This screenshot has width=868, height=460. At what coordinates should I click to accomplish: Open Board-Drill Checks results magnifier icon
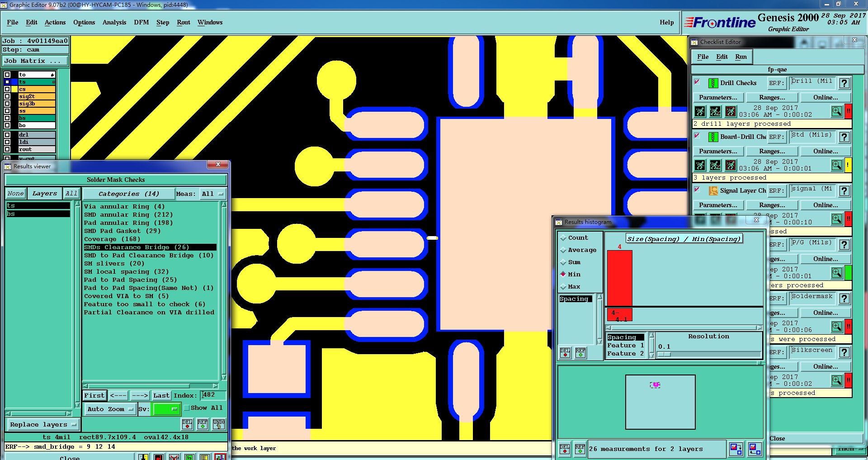[x=837, y=165]
